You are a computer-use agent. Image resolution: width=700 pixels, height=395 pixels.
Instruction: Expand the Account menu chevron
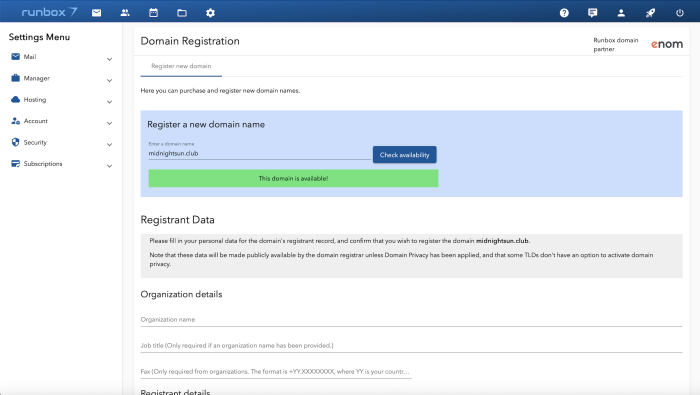click(109, 123)
